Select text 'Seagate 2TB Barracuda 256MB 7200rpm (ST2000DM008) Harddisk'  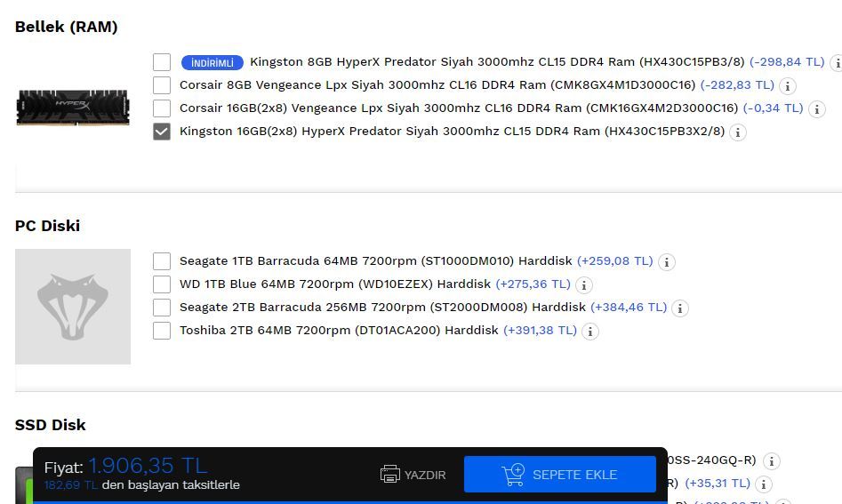pyautogui.click(x=382, y=307)
